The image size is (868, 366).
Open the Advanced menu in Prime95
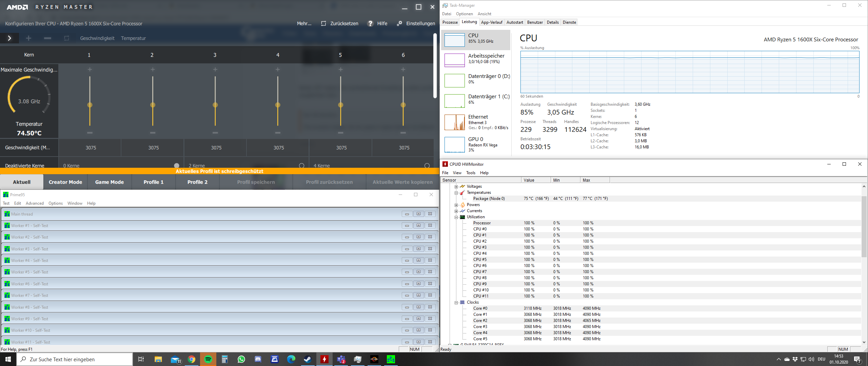click(x=35, y=203)
